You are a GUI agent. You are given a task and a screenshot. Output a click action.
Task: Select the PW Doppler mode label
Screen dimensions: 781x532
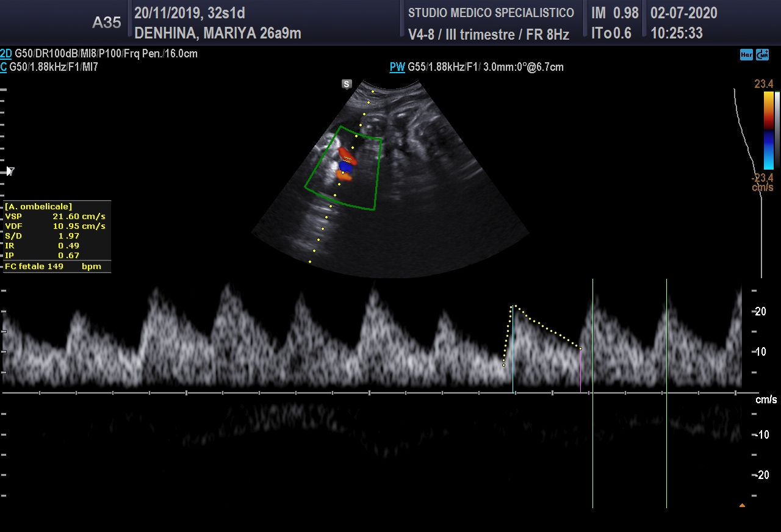point(397,67)
